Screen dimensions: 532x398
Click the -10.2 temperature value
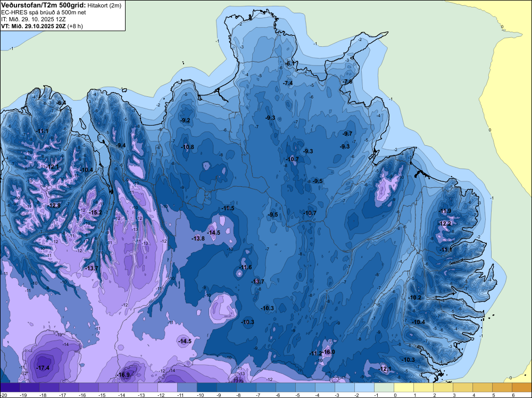pos(414,297)
